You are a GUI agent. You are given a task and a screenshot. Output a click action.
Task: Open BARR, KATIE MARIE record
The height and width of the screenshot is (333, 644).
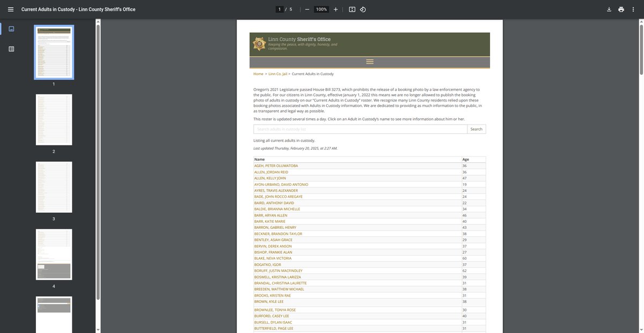[x=269, y=221]
